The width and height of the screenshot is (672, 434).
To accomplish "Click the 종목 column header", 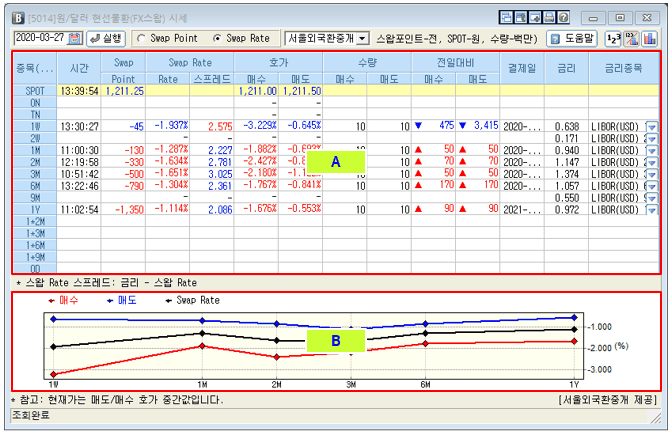I will click(35, 68).
